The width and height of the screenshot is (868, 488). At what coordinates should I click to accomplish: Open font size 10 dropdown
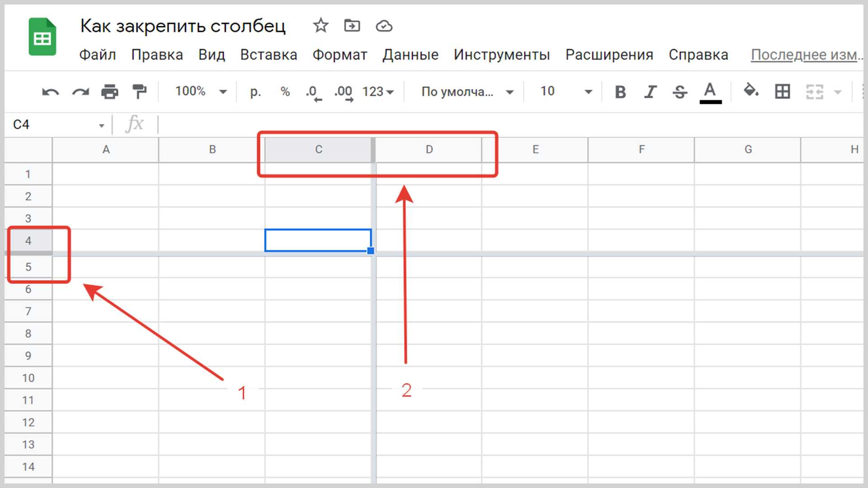[566, 92]
